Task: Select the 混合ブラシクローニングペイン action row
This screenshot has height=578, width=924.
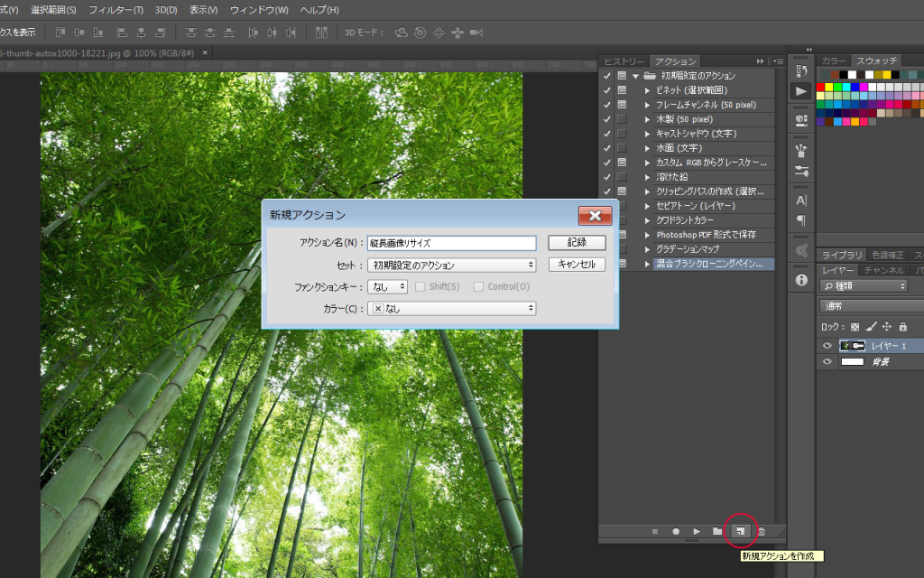Action: (713, 264)
